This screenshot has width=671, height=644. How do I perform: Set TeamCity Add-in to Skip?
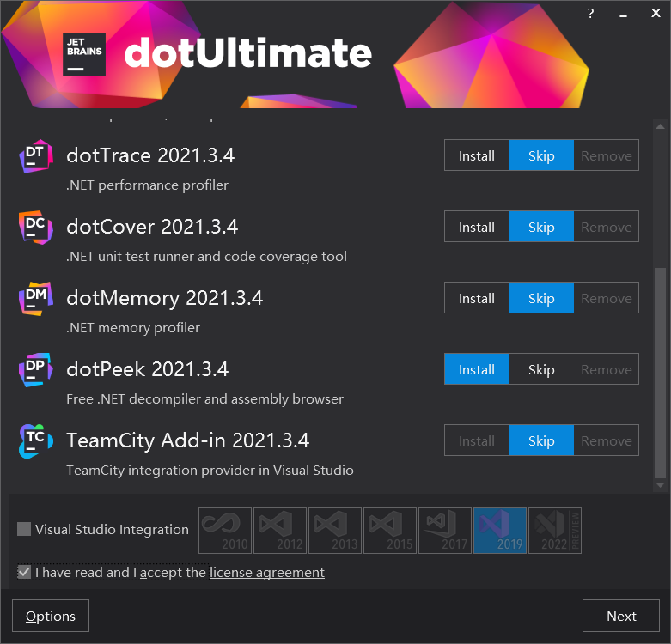point(541,440)
